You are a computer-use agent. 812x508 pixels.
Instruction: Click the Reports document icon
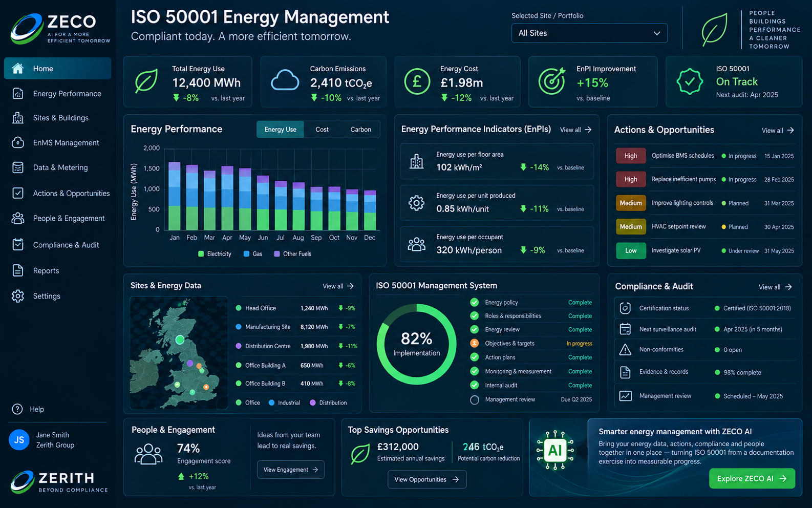[x=18, y=270]
